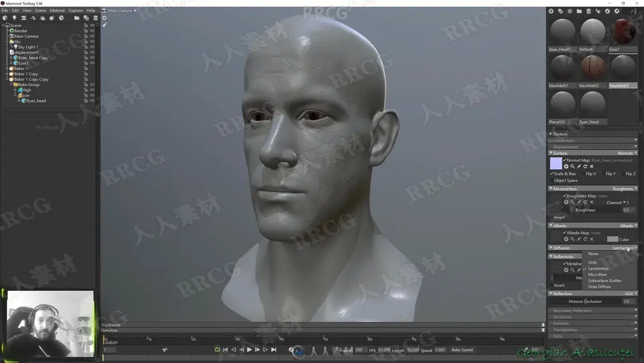This screenshot has height=363, width=644.
Task: Click the Albedo Map magnifier icon
Action: (573, 239)
